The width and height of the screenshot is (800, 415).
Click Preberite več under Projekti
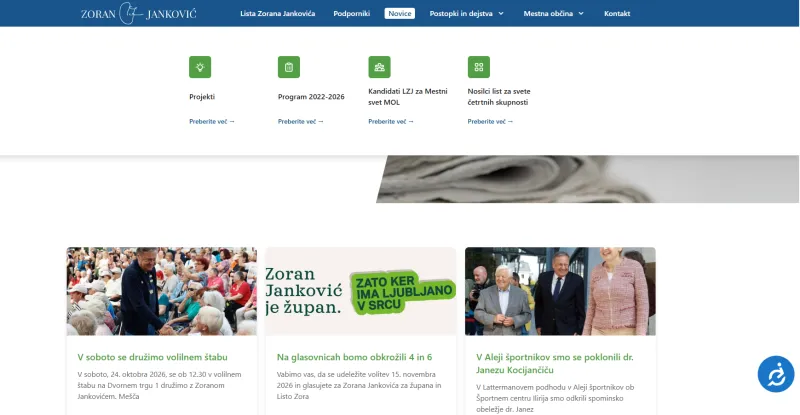pyautogui.click(x=212, y=121)
